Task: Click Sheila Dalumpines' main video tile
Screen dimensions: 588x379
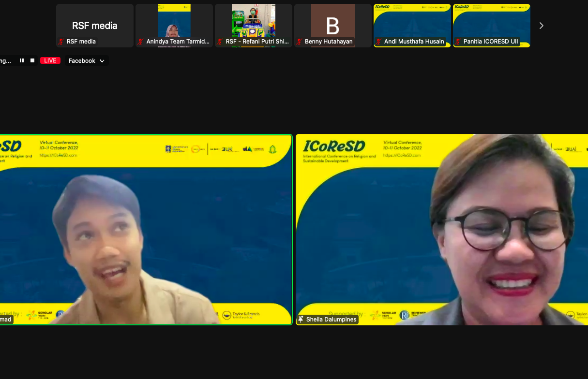Action: coord(442,230)
